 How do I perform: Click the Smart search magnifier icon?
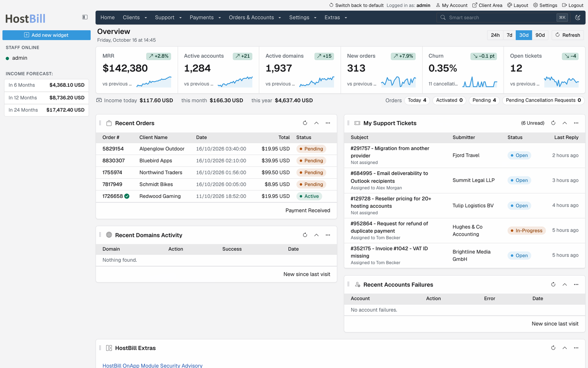pos(443,18)
